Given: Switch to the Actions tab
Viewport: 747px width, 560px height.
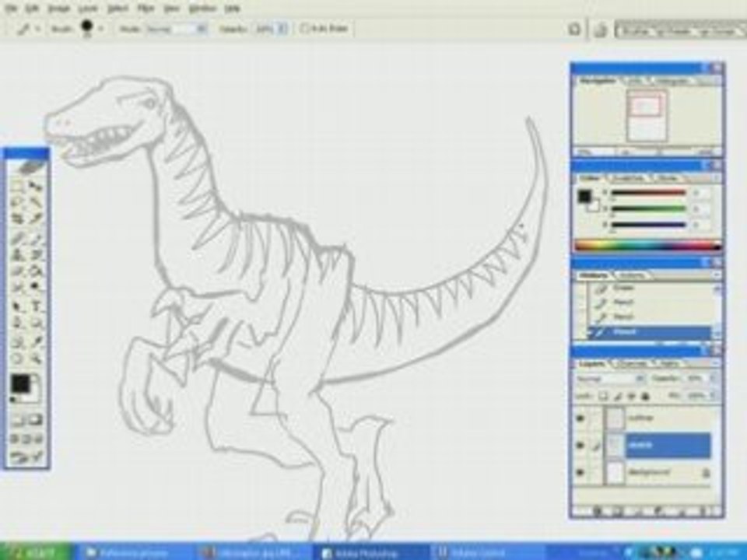Looking at the screenshot, I should coord(632,275).
